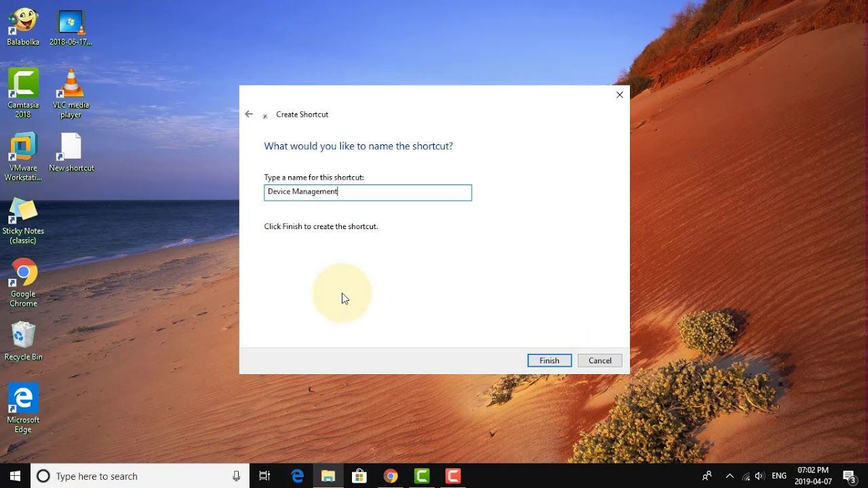Open green Camtasia taskbar icon
The width and height of the screenshot is (868, 488).
422,476
